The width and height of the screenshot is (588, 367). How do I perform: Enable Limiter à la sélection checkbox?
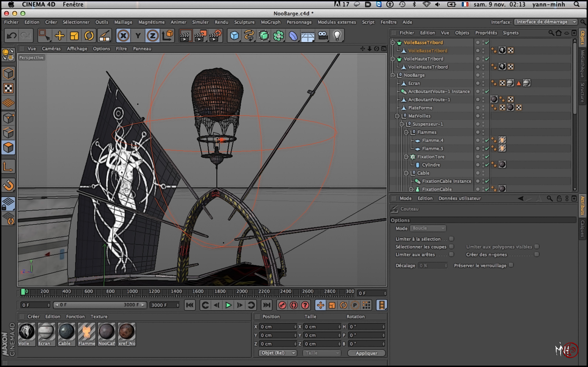coord(451,239)
